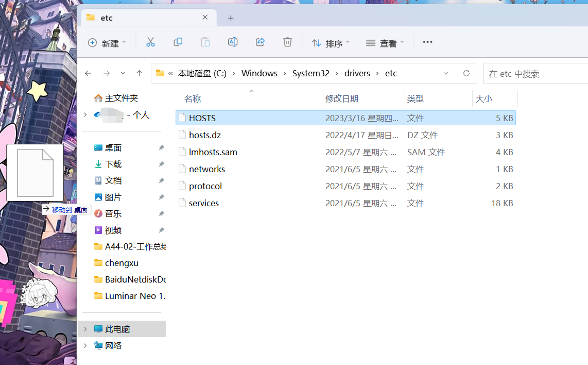Open the Luminar Neo sidebar folder
Viewport: 588px width, 365px height.
click(130, 296)
